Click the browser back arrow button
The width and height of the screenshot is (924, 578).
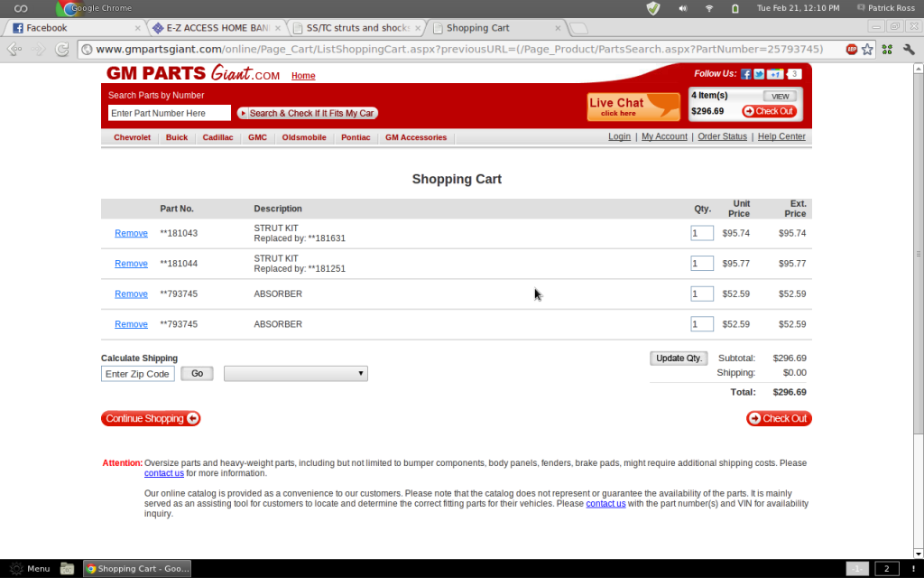point(14,49)
